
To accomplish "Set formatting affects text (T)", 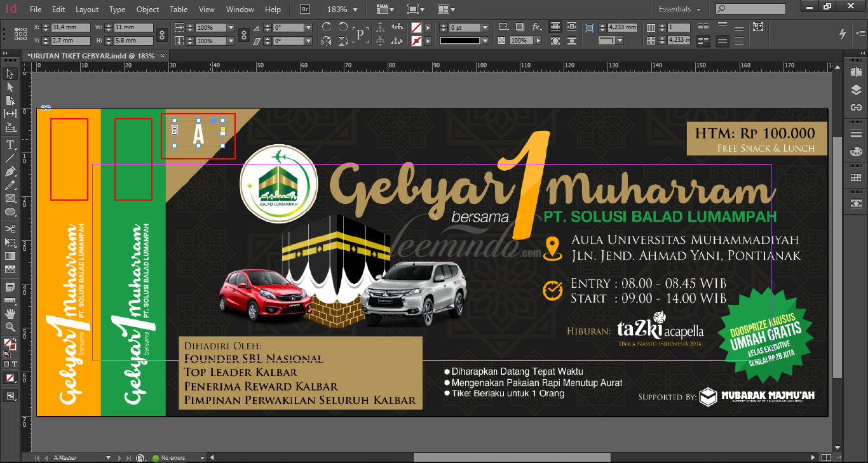I will [14, 364].
